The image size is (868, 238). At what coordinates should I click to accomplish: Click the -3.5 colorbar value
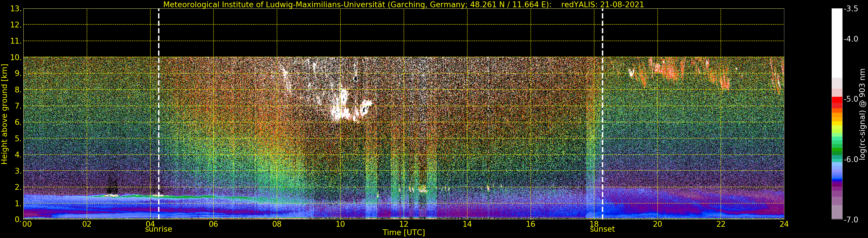[x=851, y=9]
